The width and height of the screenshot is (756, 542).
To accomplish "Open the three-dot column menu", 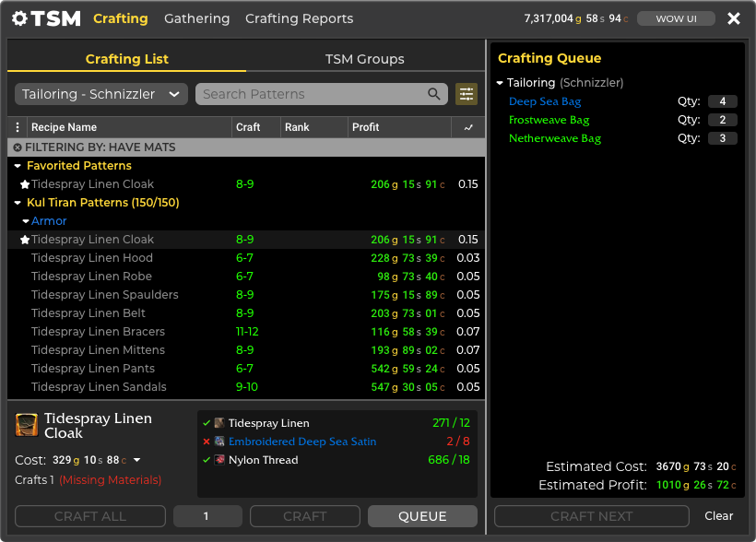I will [18, 127].
